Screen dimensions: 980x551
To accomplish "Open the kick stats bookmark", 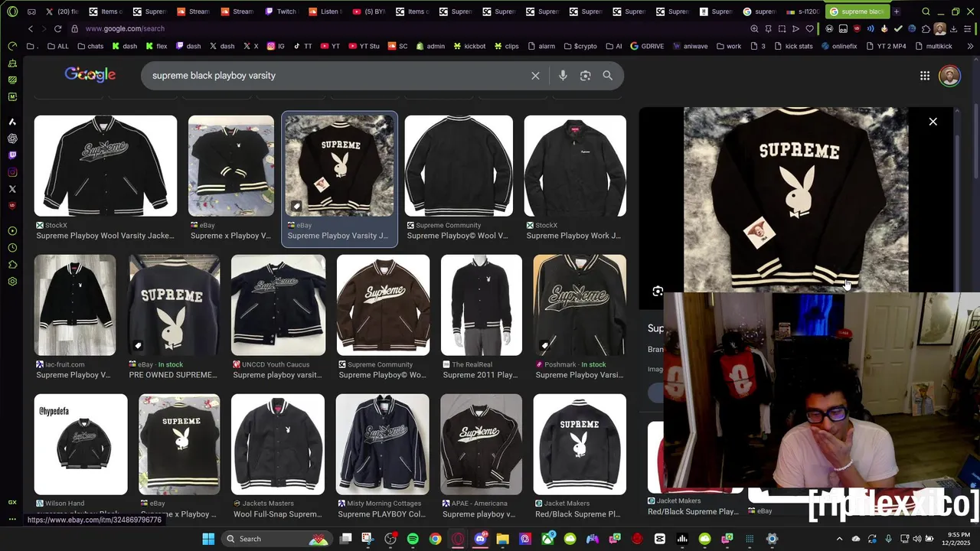I will [794, 46].
